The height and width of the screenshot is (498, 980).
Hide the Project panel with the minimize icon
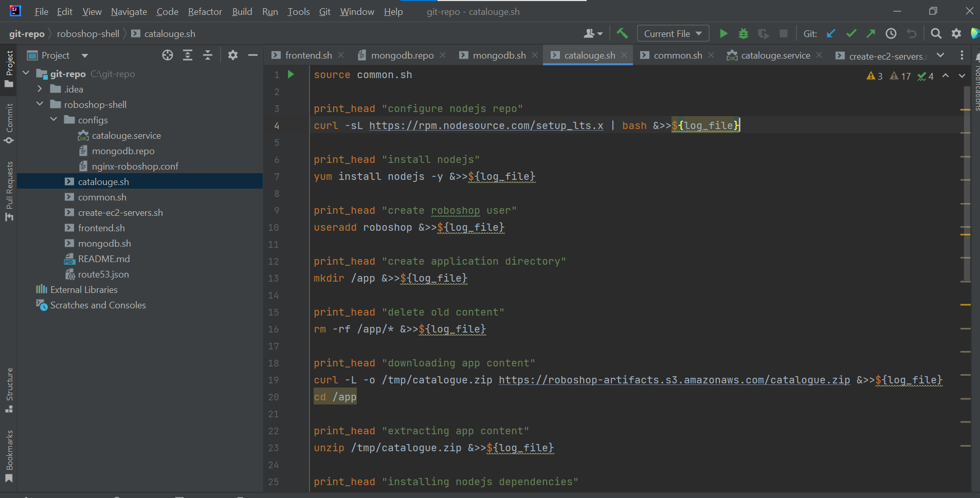pos(252,55)
